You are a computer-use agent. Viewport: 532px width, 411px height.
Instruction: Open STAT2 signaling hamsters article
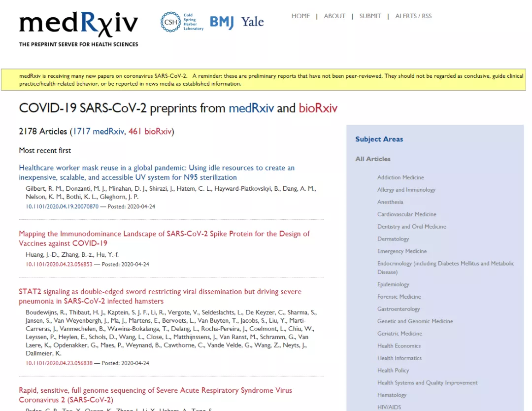pos(160,296)
